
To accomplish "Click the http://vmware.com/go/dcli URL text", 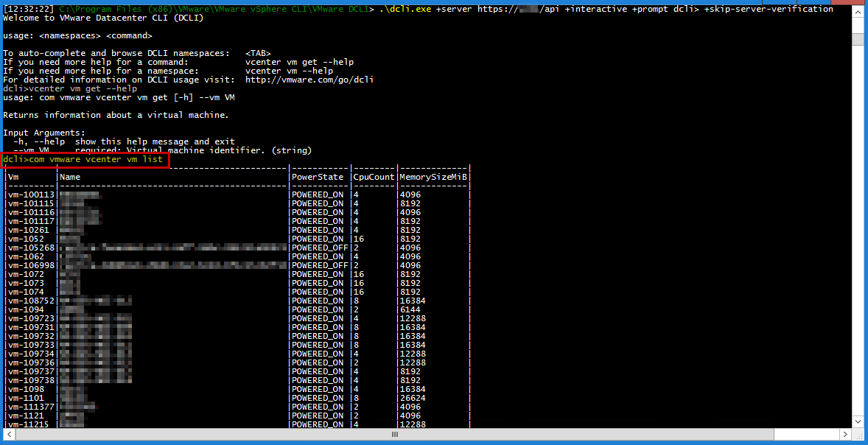I will [x=309, y=80].
